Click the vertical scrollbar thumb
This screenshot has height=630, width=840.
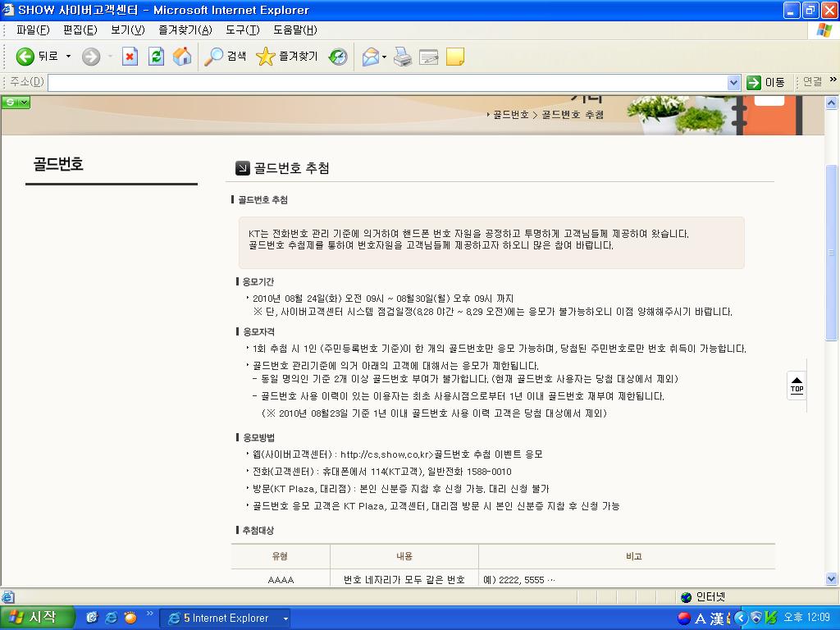click(x=832, y=252)
